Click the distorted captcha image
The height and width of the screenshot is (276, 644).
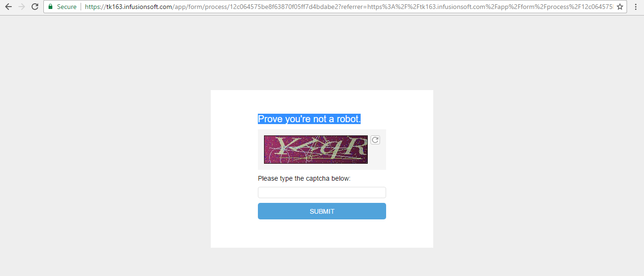click(x=316, y=150)
